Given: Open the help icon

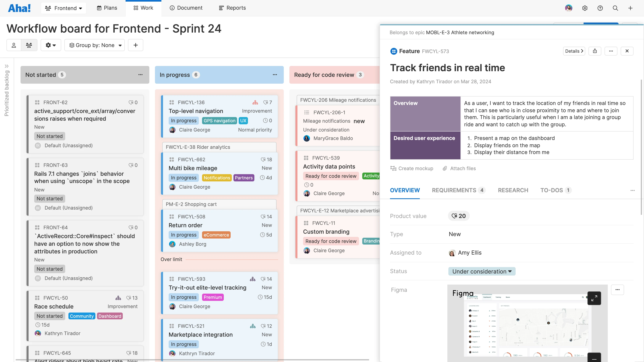Looking at the screenshot, I should [600, 8].
